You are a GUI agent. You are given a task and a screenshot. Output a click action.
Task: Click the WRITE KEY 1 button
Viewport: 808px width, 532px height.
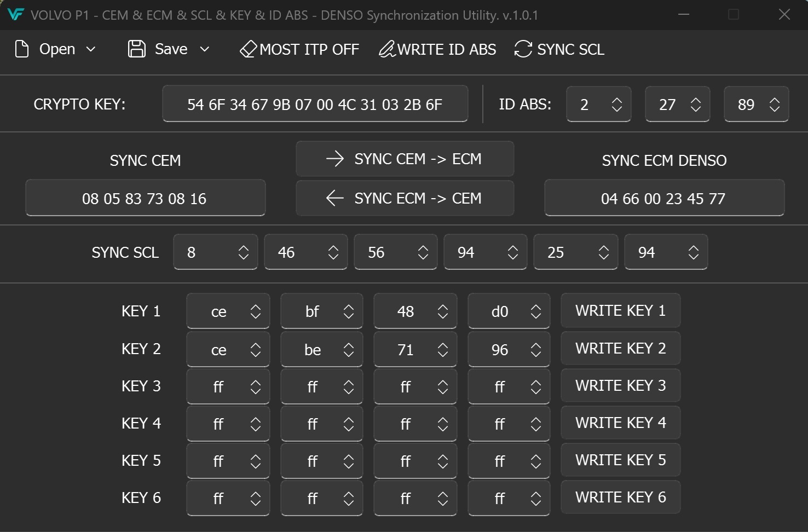(x=621, y=310)
